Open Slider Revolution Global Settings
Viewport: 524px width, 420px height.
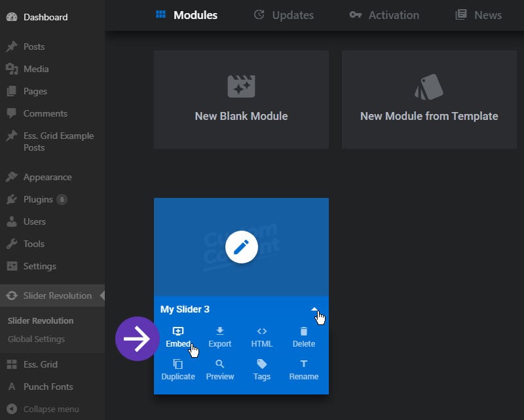point(36,339)
